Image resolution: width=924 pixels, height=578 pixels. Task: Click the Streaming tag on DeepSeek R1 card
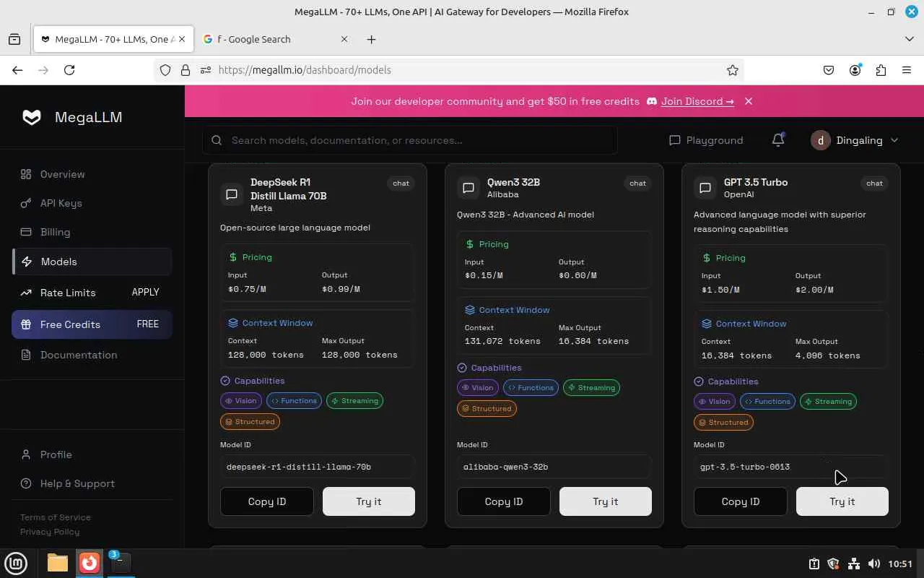click(x=354, y=401)
